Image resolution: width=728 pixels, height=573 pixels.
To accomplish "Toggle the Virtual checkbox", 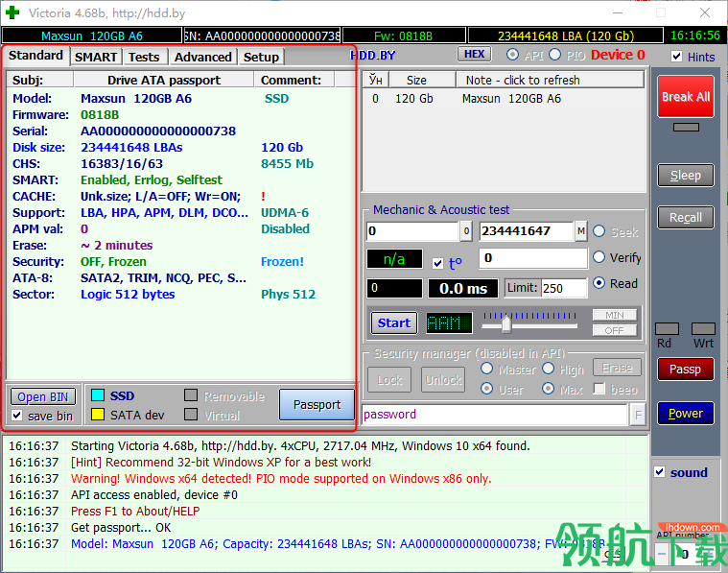I will pos(191,415).
